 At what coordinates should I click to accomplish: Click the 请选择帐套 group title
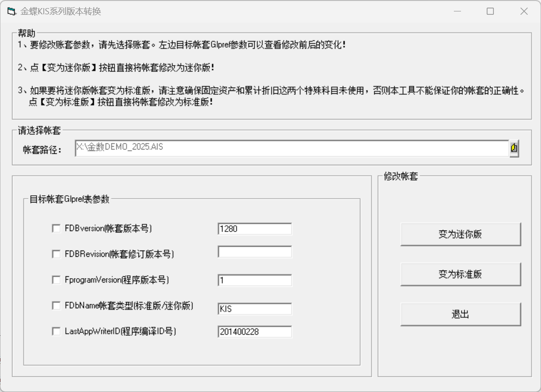click(39, 131)
